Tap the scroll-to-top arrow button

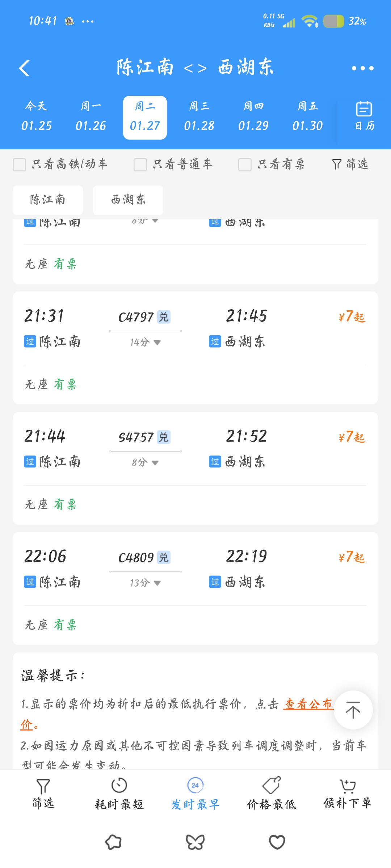[x=353, y=710]
